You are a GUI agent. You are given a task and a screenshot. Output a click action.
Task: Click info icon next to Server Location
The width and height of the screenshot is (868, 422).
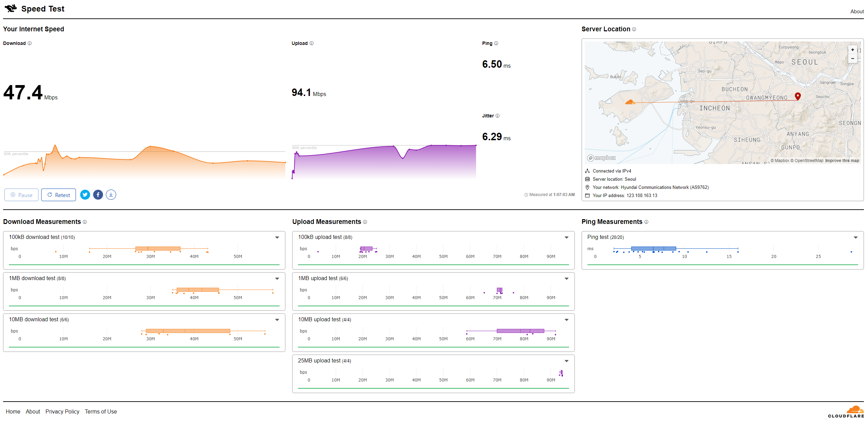[x=634, y=29]
